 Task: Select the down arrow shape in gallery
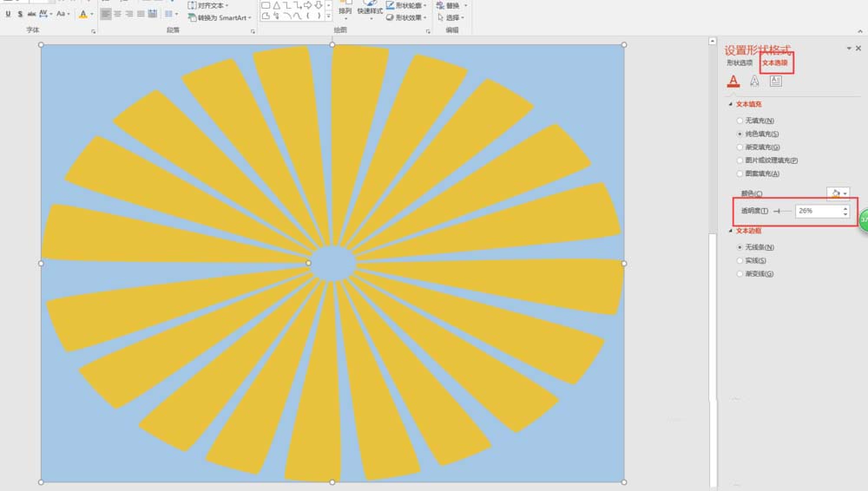pos(319,5)
